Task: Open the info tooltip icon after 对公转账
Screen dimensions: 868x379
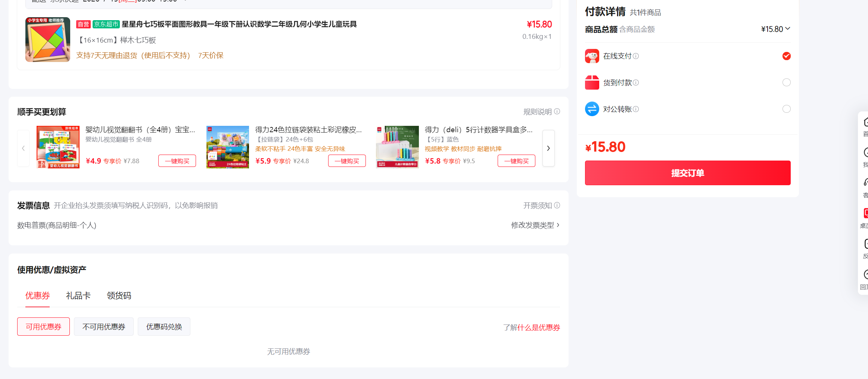Action: coord(636,109)
